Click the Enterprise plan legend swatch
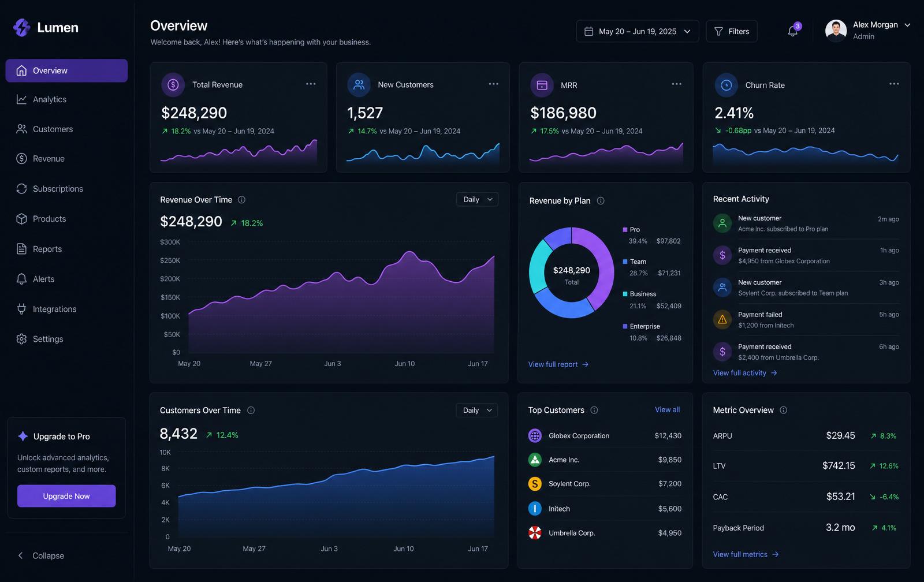This screenshot has width=924, height=582. (625, 326)
